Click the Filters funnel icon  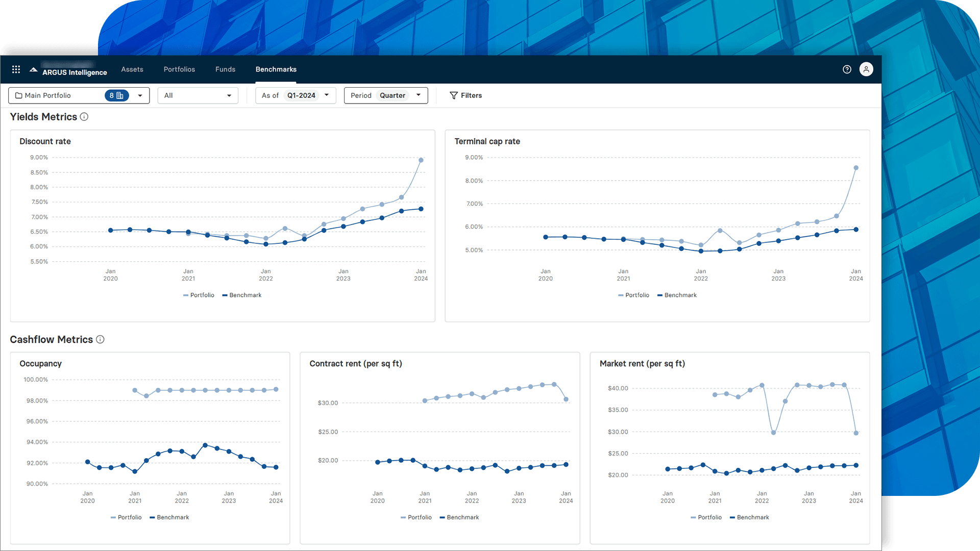coord(453,95)
